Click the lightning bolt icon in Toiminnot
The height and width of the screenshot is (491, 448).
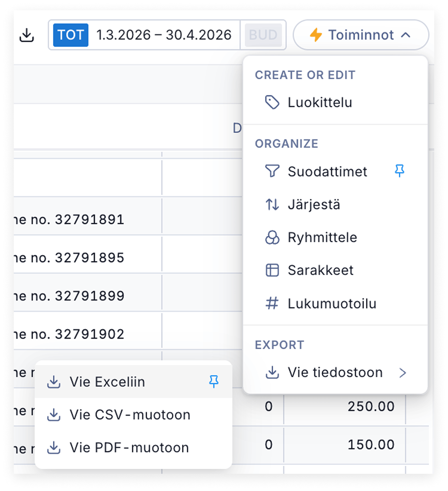coord(316,35)
